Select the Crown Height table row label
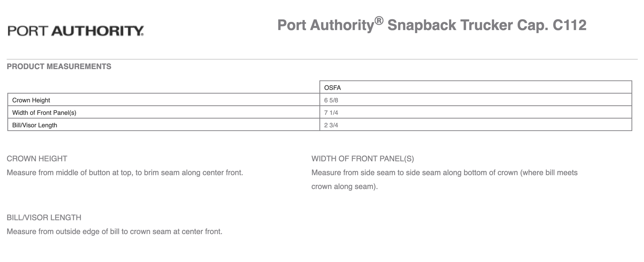 click(31, 100)
